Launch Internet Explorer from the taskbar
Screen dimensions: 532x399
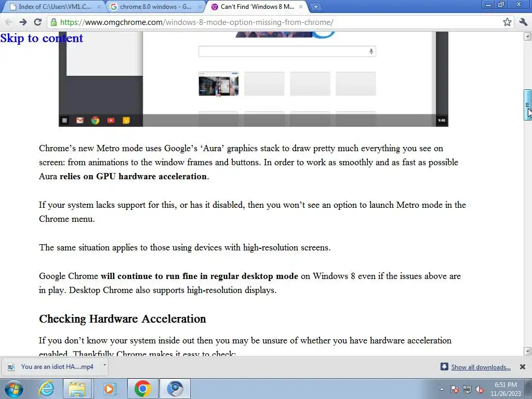point(46,389)
